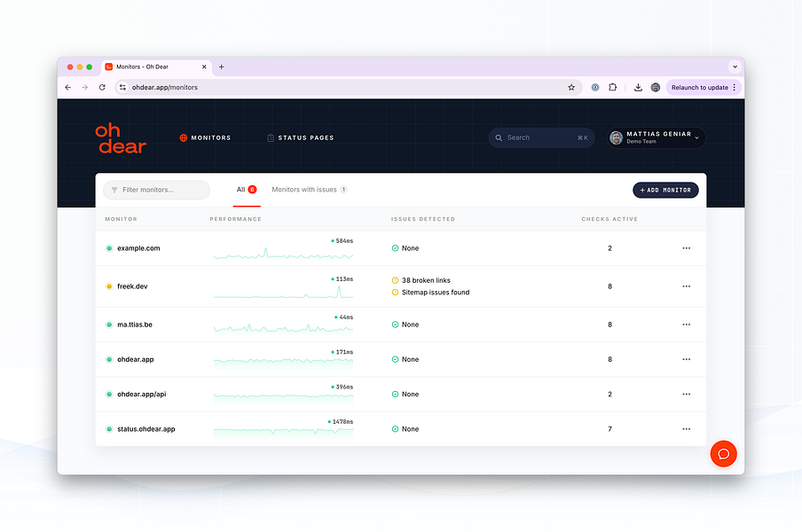Click the freek.dev performance chart
802x532 pixels.
(x=283, y=292)
